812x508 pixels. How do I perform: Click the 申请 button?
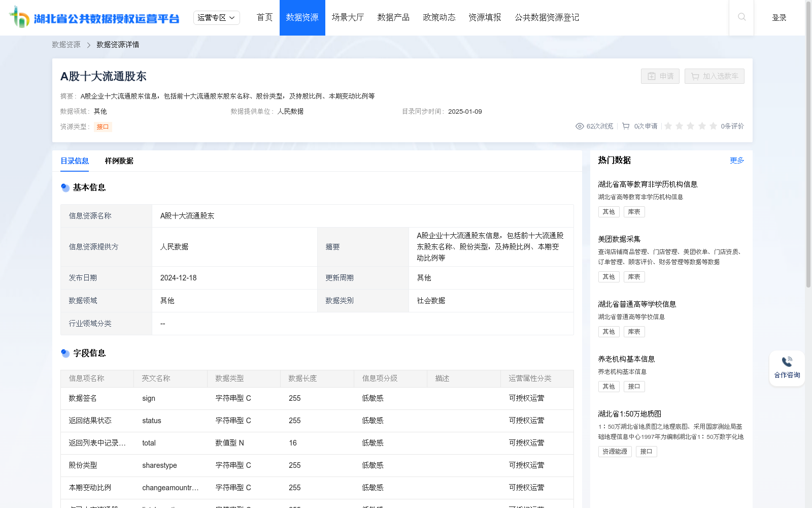point(660,76)
